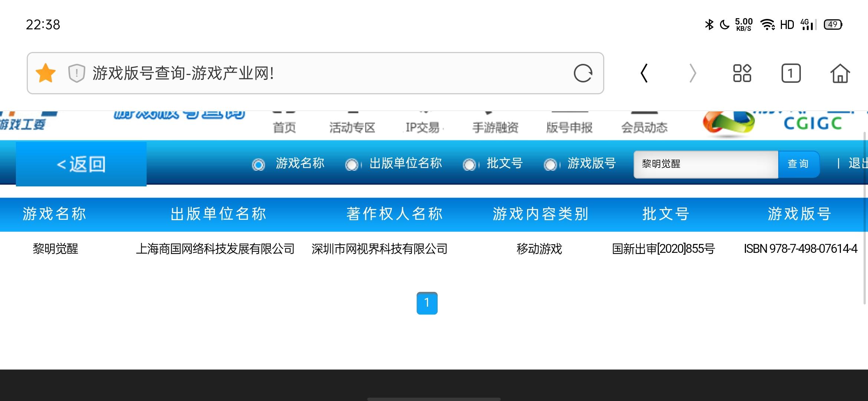Tap the Wi-Fi status icon
This screenshot has height=401, width=868.
[x=767, y=25]
